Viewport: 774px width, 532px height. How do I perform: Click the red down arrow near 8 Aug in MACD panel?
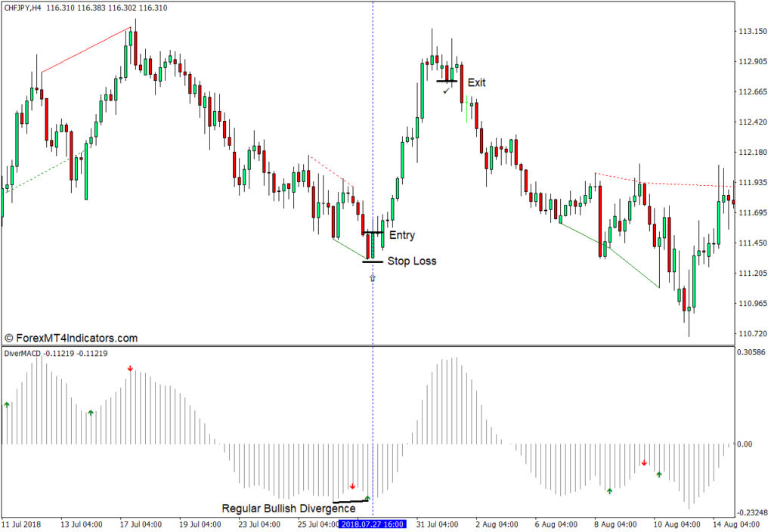(x=644, y=462)
